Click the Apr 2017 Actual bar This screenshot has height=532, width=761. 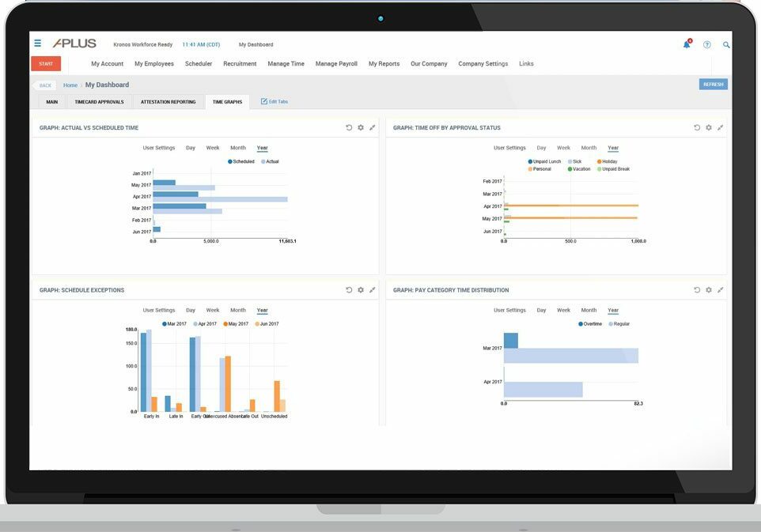click(x=221, y=199)
